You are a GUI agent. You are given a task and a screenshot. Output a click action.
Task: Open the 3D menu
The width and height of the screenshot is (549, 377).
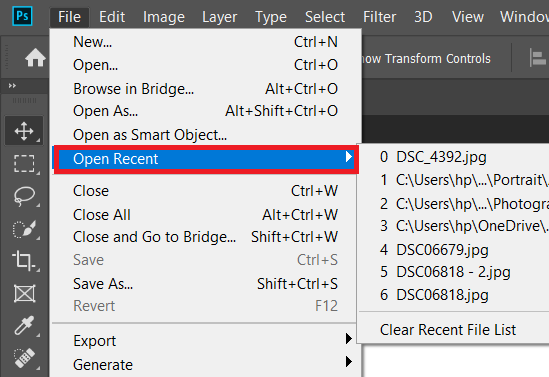[x=423, y=17]
